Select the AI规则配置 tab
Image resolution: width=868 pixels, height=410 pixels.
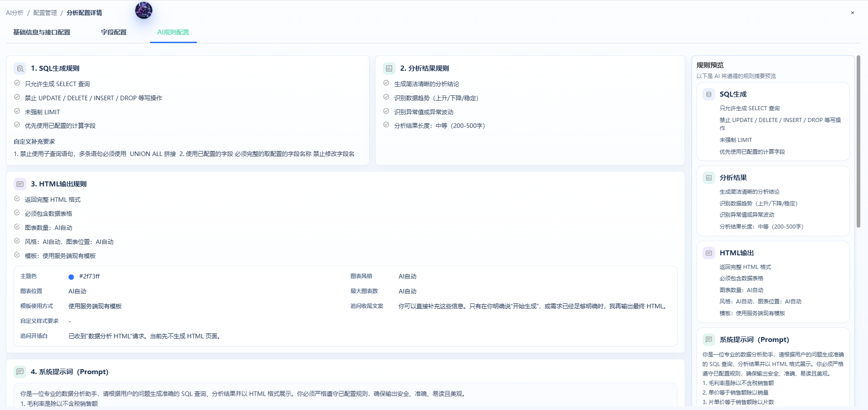pos(173,32)
